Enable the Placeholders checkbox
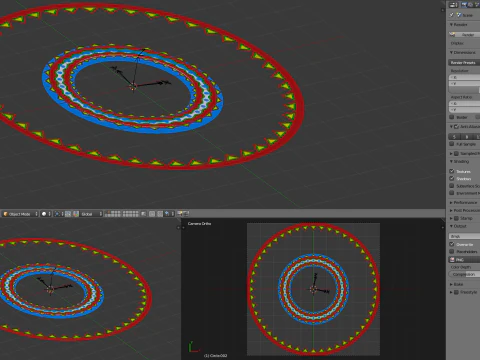 pyautogui.click(x=452, y=251)
